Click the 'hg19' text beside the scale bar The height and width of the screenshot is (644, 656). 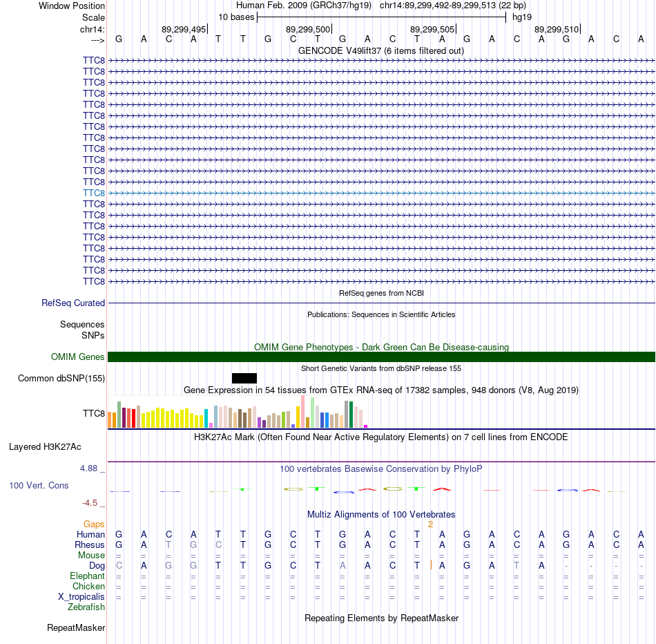[x=522, y=17]
